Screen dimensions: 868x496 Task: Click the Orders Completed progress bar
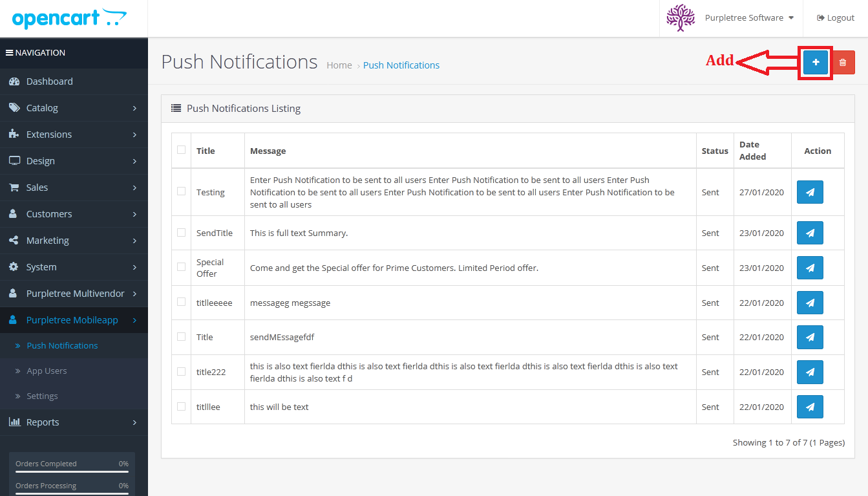coord(72,472)
